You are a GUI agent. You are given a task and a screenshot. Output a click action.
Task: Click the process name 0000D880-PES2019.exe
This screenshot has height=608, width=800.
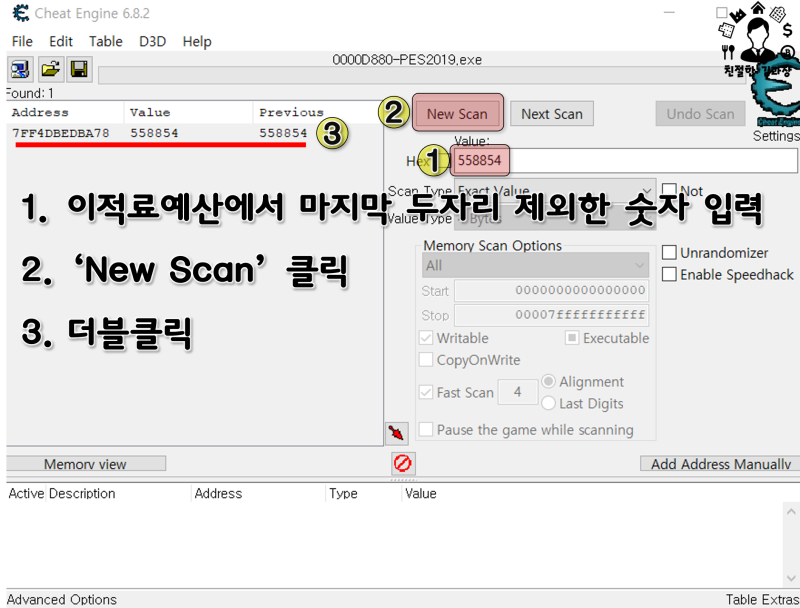click(x=407, y=60)
